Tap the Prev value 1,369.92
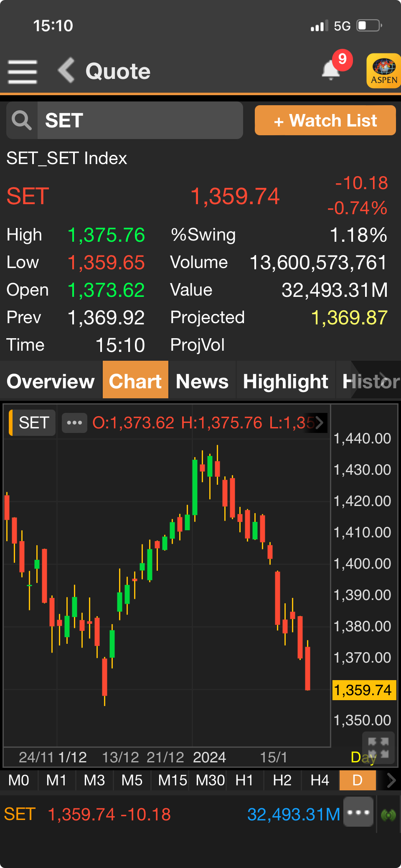The image size is (401, 868). [106, 318]
